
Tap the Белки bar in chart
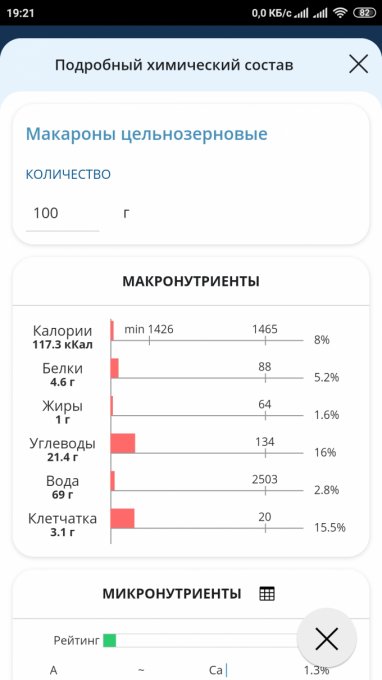coord(114,368)
